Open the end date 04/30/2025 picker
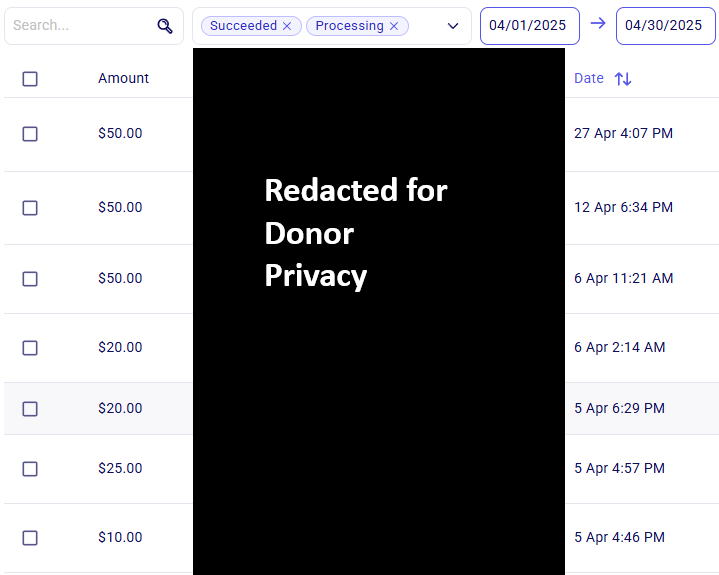 [x=665, y=26]
